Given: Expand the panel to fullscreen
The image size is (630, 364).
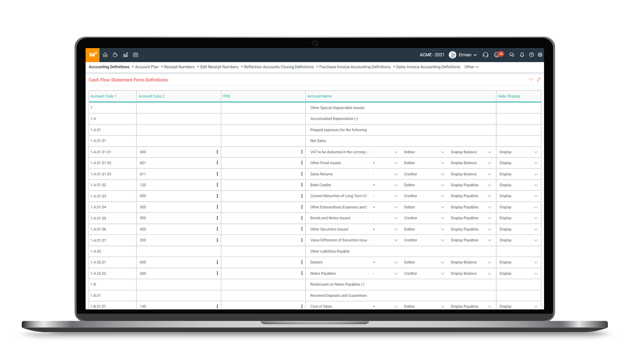Looking at the screenshot, I should [539, 79].
